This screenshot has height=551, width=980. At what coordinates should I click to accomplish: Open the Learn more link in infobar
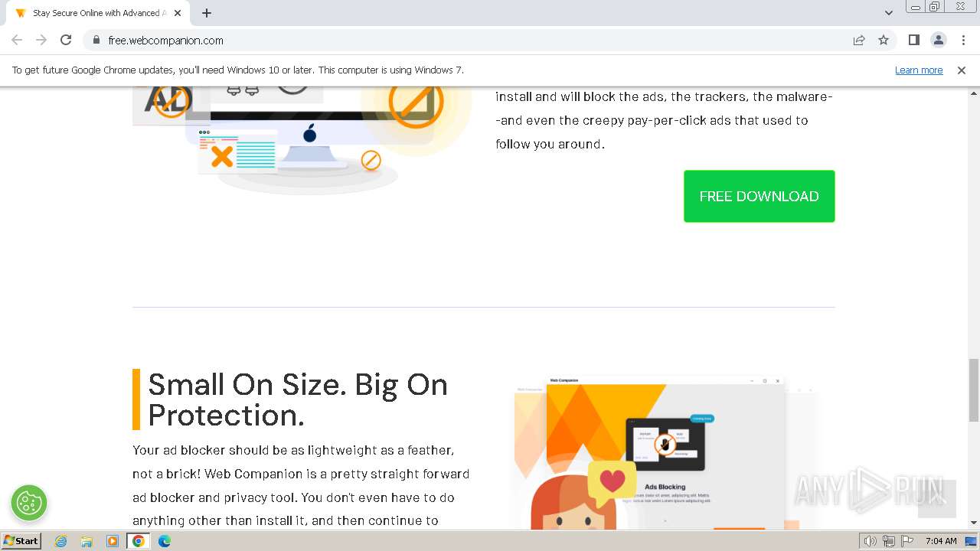point(919,70)
